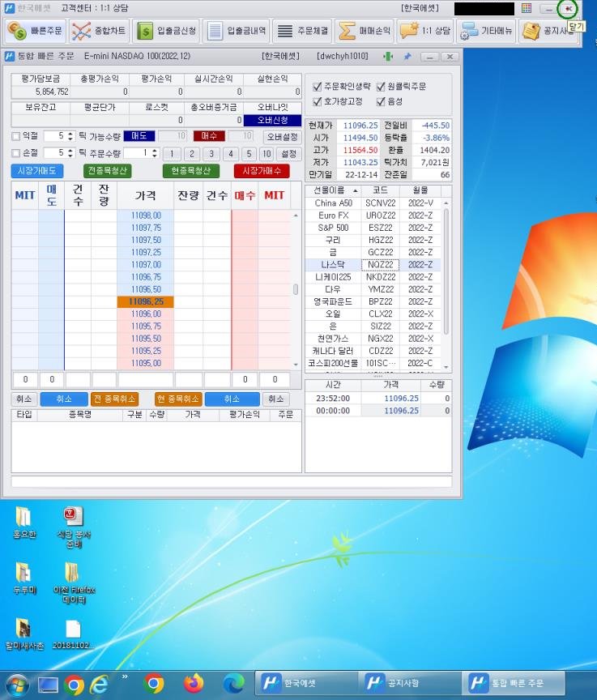This screenshot has width=597, height=700.
Task: Click the 코드 column header
Action: 380,190
